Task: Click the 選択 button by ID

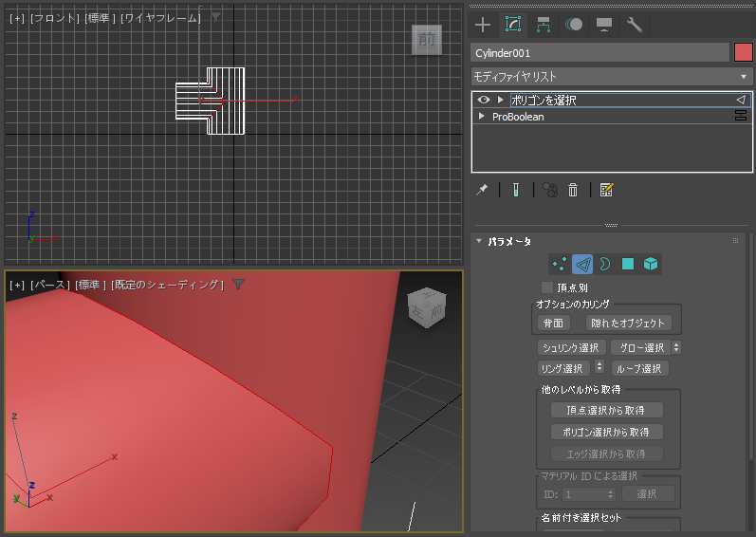Action: (x=648, y=493)
